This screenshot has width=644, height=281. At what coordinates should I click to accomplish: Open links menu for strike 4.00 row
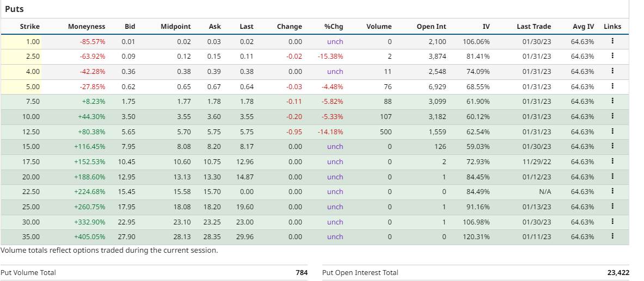tap(612, 71)
